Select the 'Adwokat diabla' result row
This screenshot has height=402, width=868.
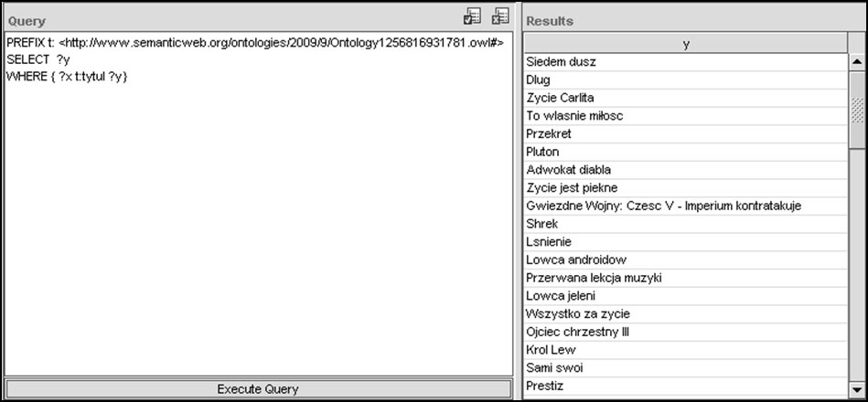tap(686, 170)
